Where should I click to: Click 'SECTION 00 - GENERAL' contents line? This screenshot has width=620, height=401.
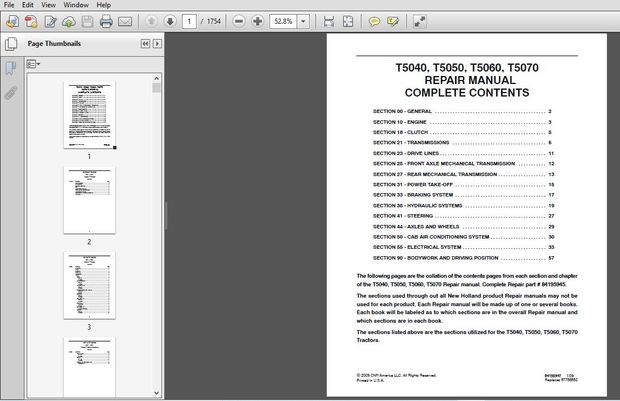(462, 112)
